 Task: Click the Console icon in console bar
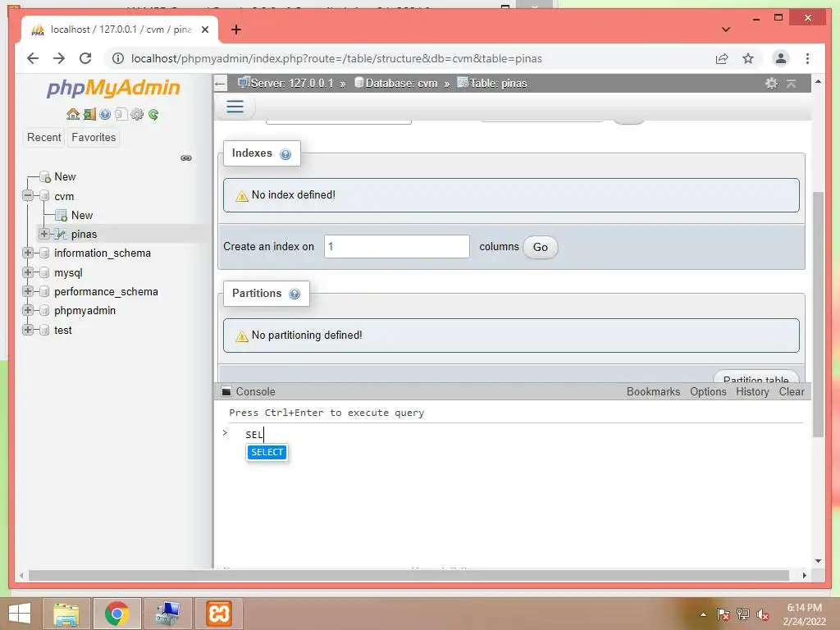[226, 391]
